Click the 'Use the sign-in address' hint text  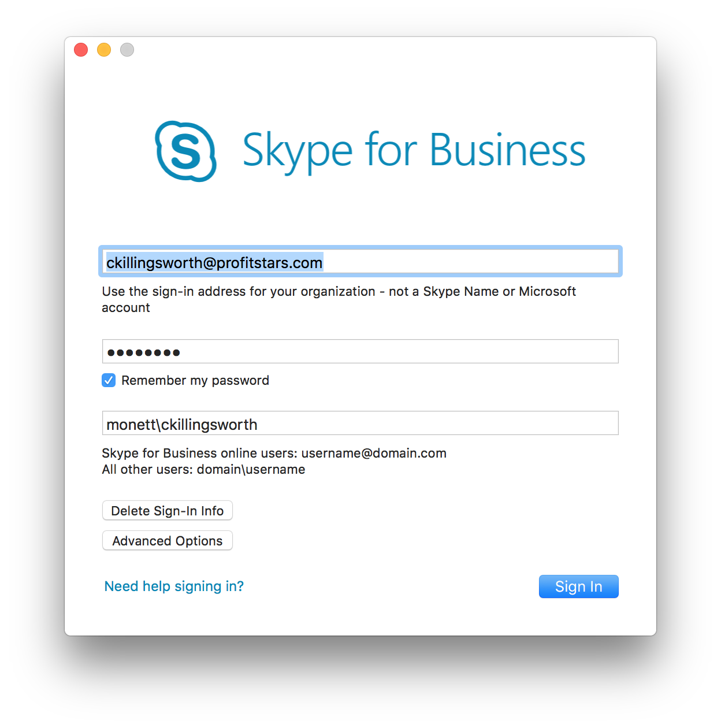339,292
